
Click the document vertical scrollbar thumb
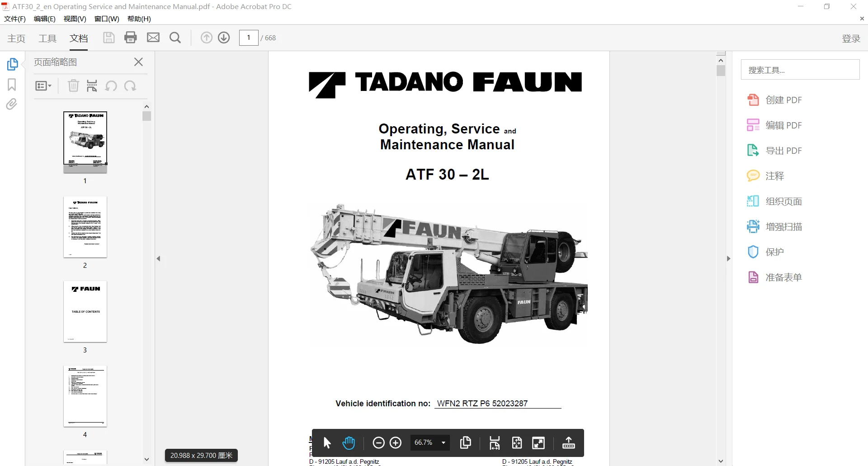721,71
